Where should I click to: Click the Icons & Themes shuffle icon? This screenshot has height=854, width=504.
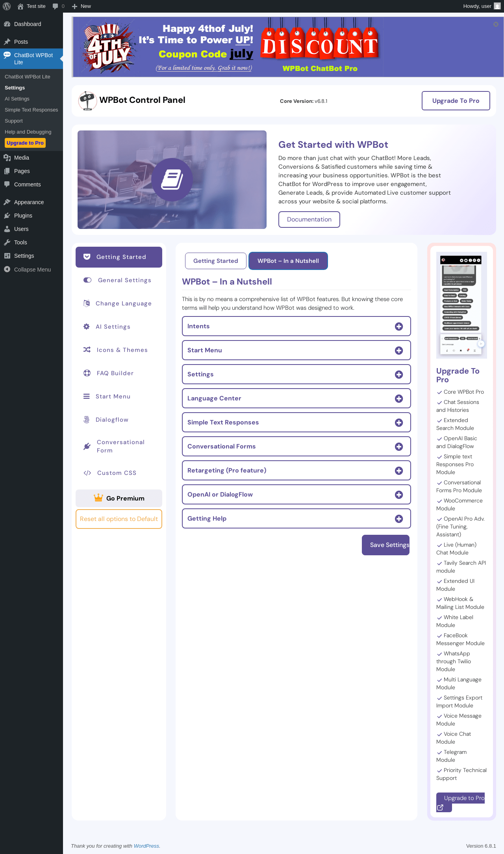(87, 350)
